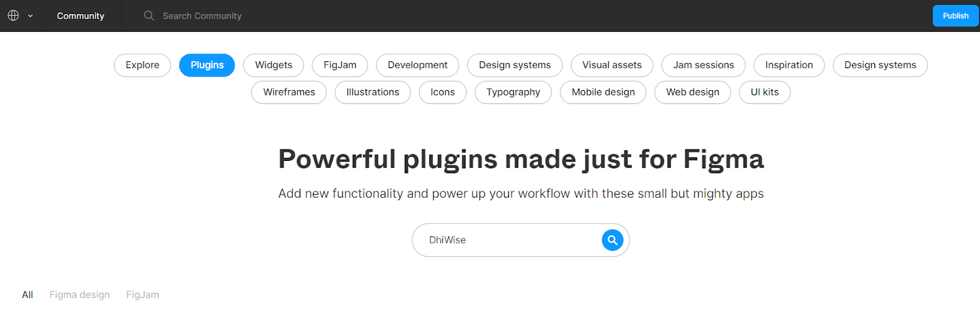Viewport: 980px width, 317px height.
Task: Open the FigJam category pill
Action: click(x=340, y=65)
